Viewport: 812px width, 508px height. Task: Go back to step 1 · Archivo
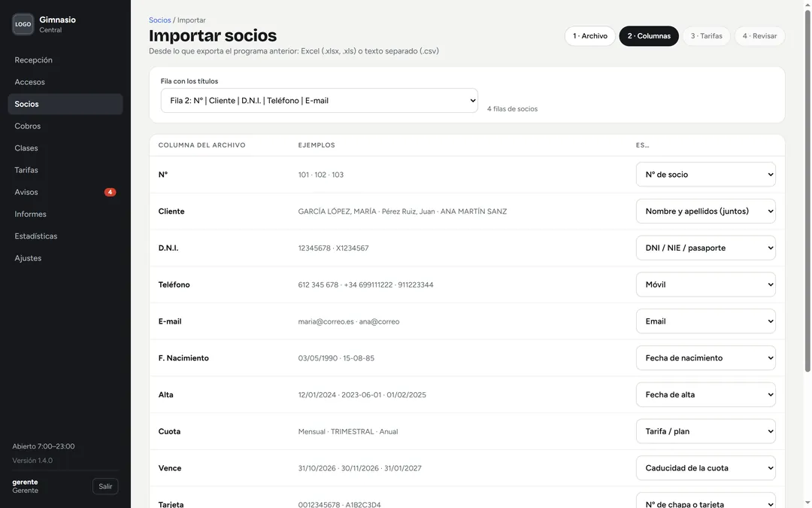pos(590,36)
